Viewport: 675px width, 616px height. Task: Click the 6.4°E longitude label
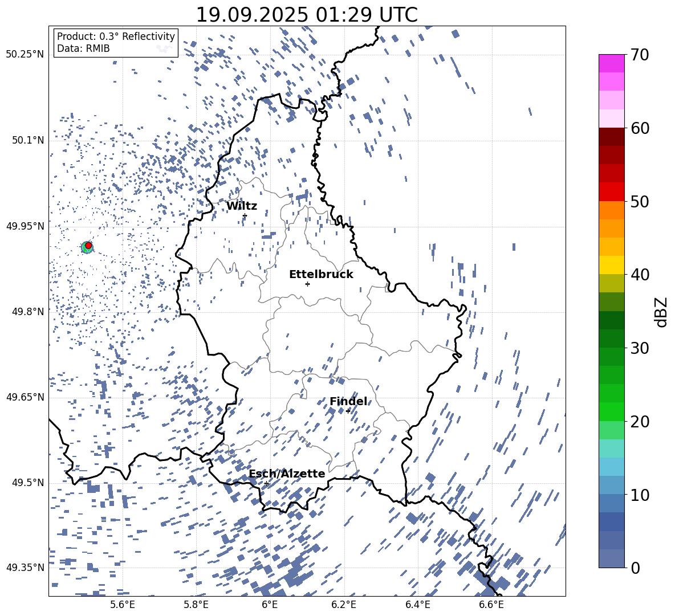(x=417, y=605)
